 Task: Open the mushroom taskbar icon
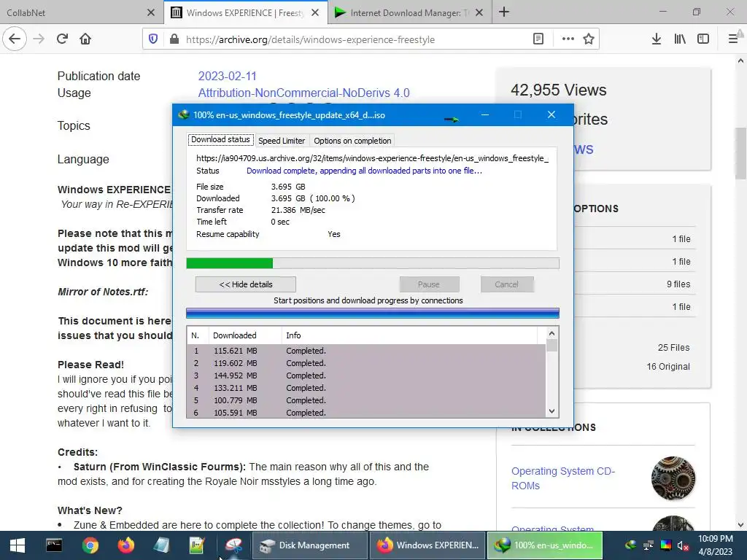click(x=233, y=545)
